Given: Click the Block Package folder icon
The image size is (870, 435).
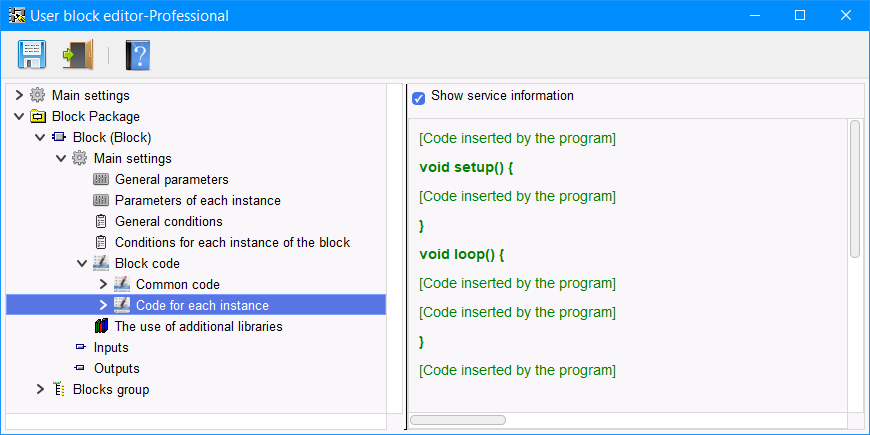Looking at the screenshot, I should click(x=38, y=117).
